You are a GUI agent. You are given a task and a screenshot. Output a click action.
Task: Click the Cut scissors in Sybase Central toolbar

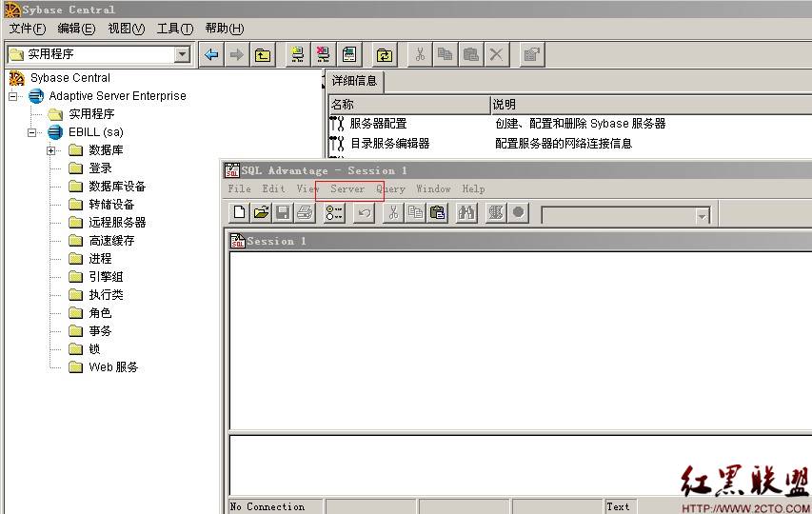tap(420, 54)
